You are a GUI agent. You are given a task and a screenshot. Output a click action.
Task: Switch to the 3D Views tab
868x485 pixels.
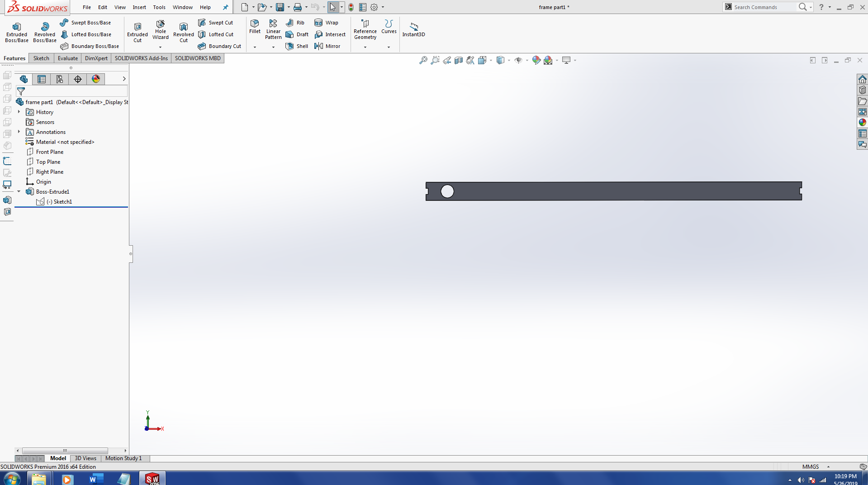click(x=85, y=458)
